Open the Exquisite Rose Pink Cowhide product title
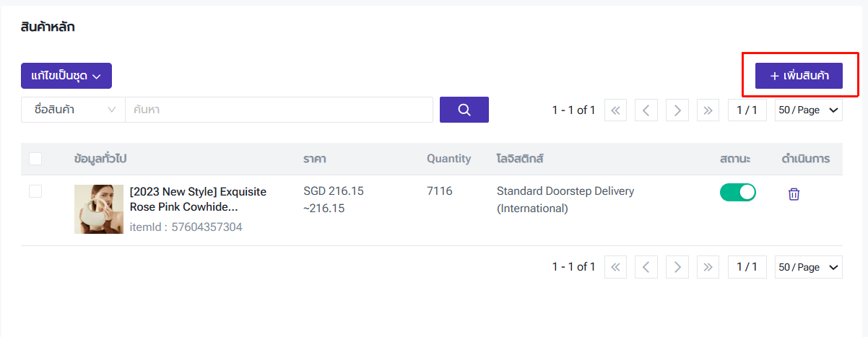Viewport: 868px width, 337px height. point(198,199)
